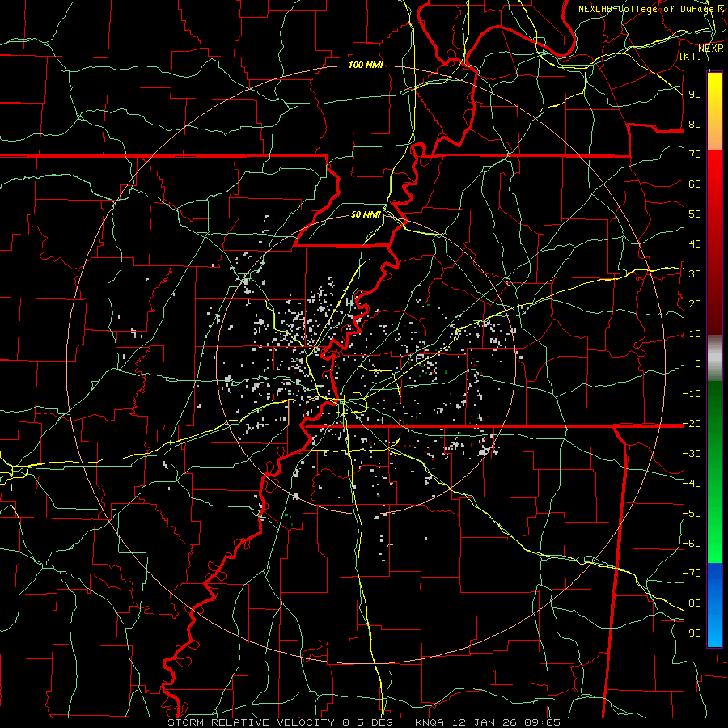
Task: Click the 0.5 DEG elevation text
Action: click(368, 722)
